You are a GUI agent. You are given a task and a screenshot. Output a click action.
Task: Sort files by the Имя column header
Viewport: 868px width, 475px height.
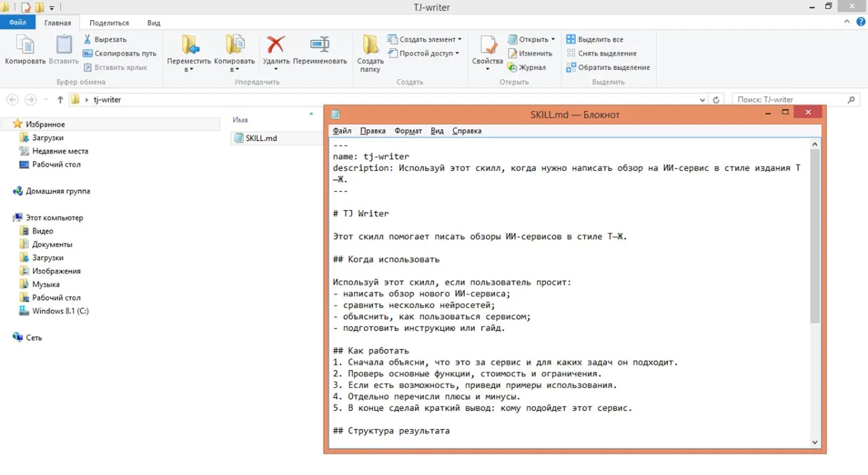tap(240, 120)
